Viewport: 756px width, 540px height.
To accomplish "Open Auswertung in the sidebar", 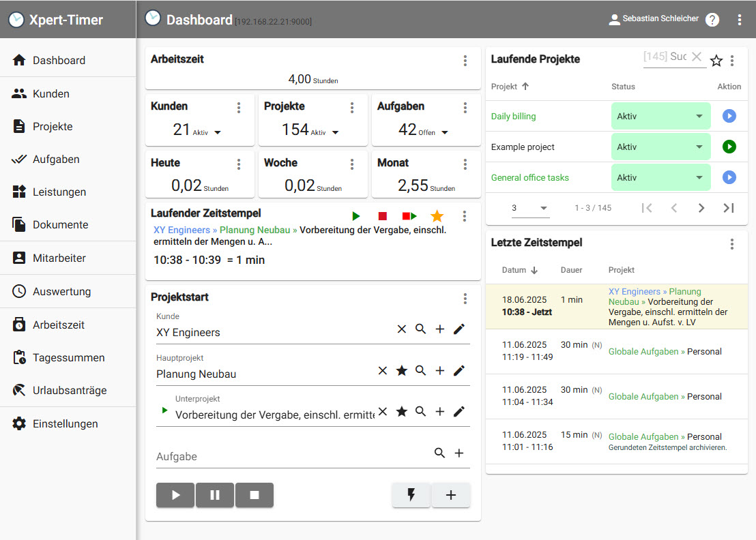I will point(68,291).
